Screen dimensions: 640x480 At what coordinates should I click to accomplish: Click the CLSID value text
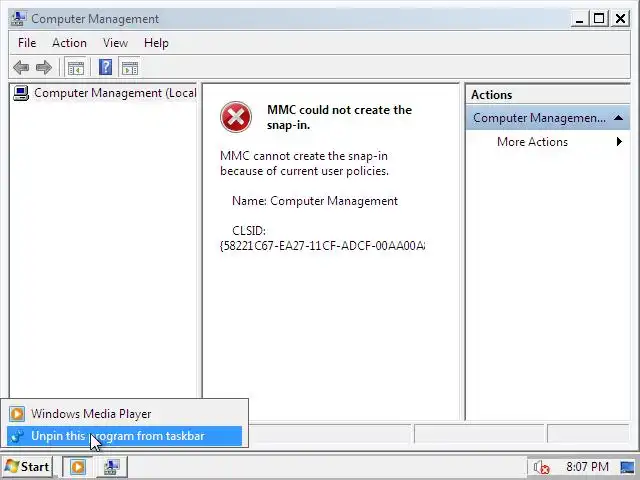[x=322, y=246]
